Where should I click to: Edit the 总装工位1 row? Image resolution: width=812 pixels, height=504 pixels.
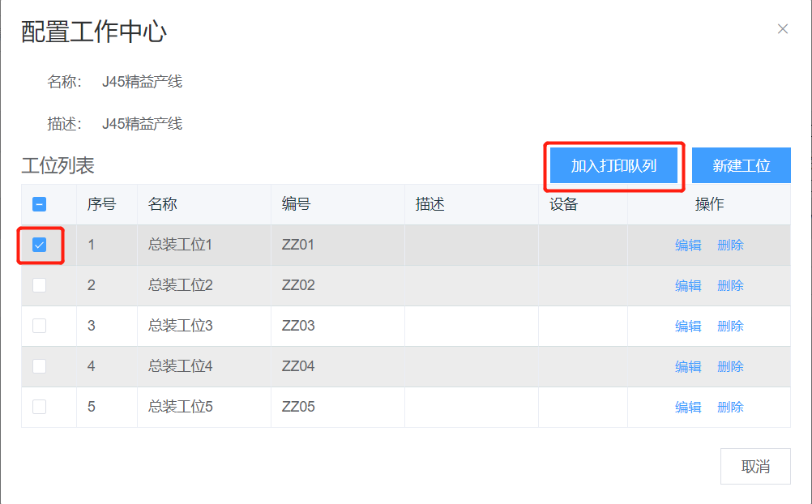pyautogui.click(x=688, y=246)
